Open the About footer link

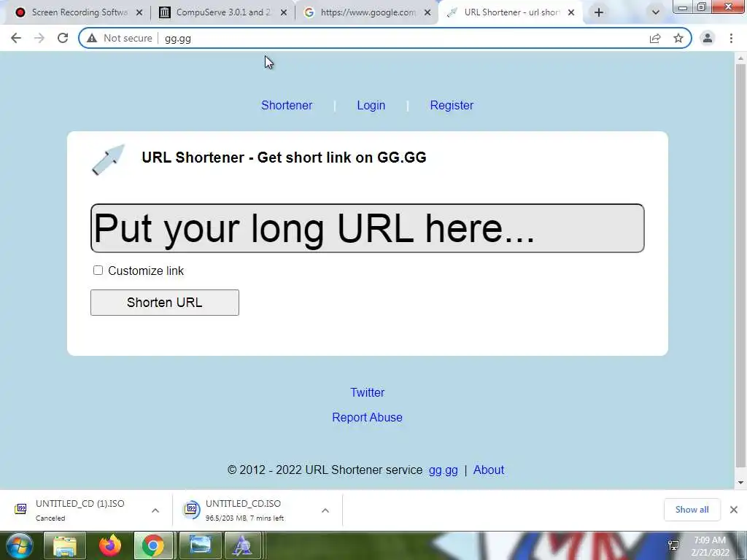[489, 470]
